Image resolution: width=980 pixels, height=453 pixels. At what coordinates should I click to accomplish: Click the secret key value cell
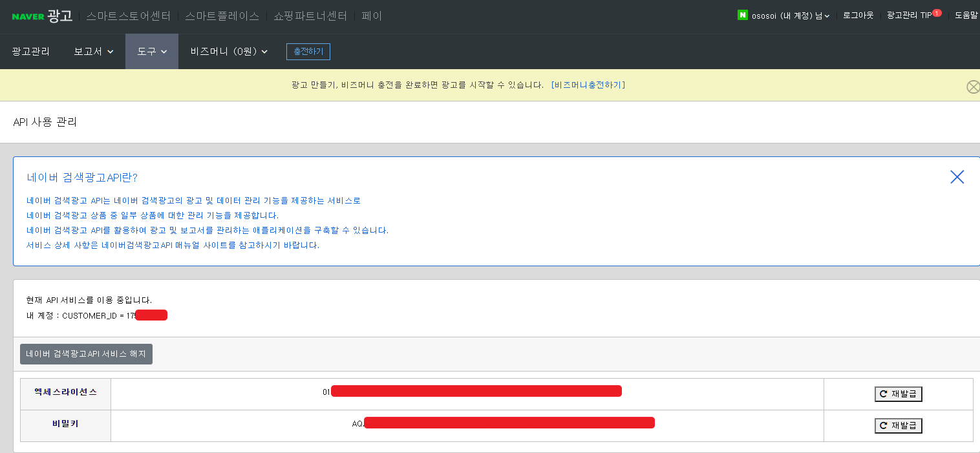point(467,426)
